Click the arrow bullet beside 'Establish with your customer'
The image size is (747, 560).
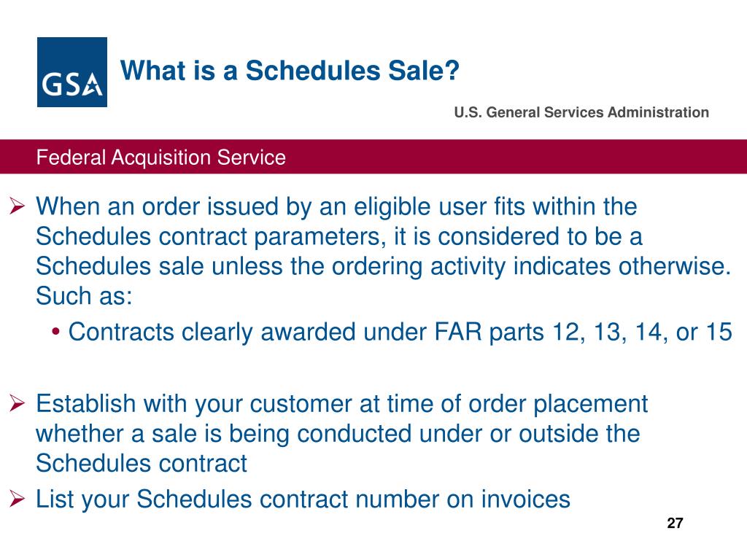[x=18, y=404]
